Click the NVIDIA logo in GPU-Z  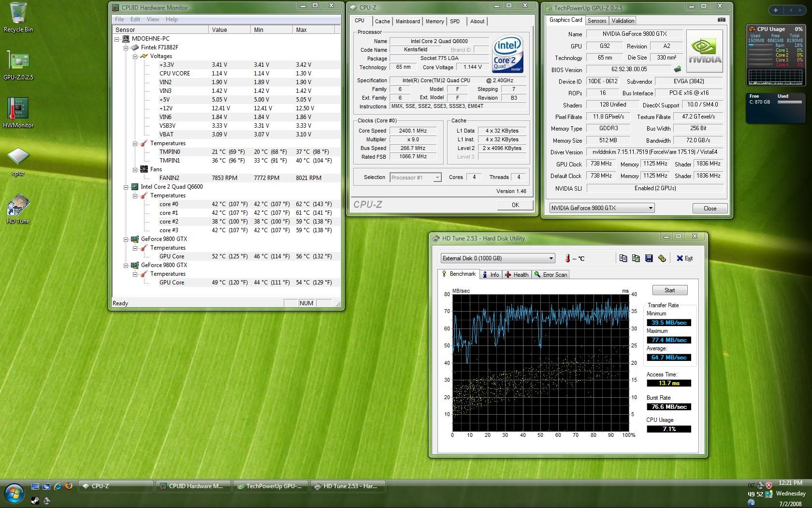[x=704, y=51]
